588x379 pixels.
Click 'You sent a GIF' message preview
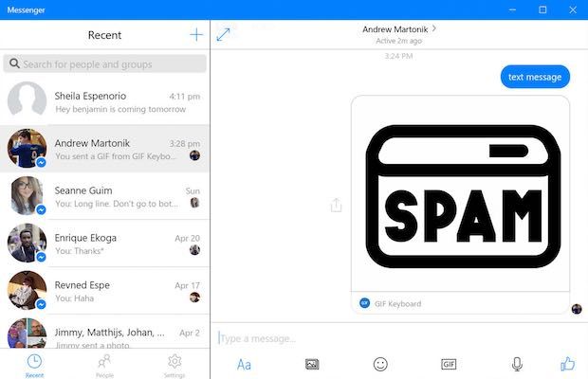click(116, 156)
